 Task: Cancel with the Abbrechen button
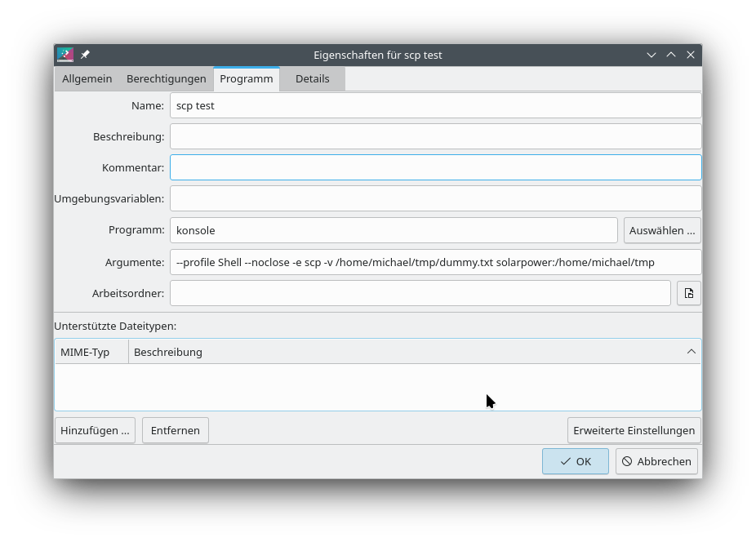click(656, 461)
